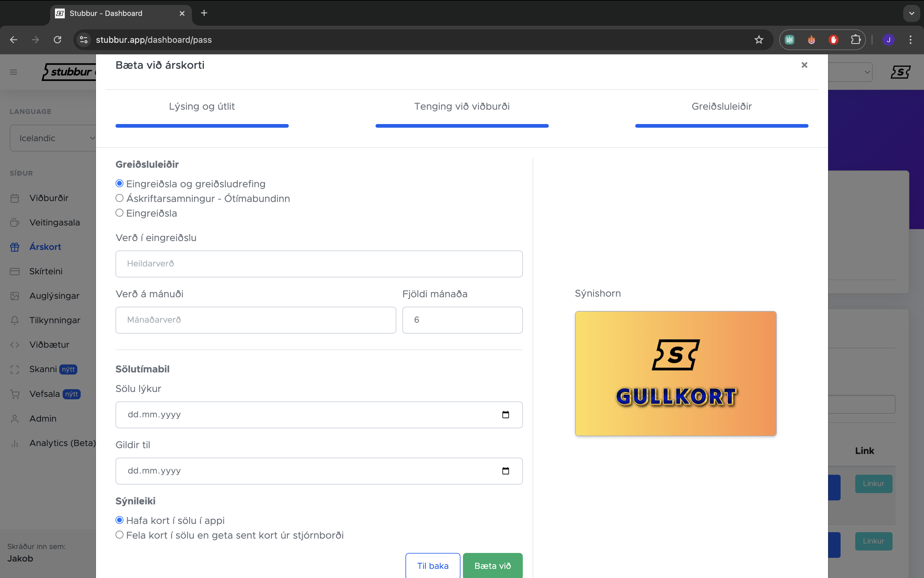Open calendar picker for Gildir til
This screenshot has height=578, width=924.
pyautogui.click(x=505, y=471)
